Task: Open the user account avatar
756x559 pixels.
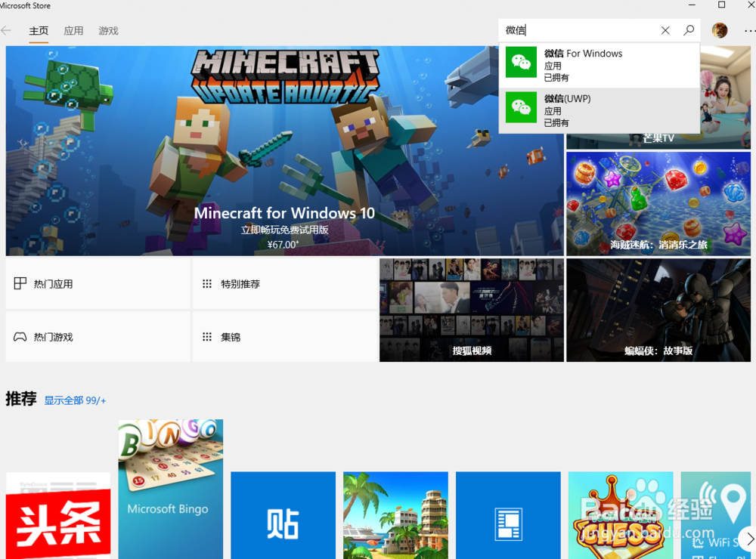Action: (720, 30)
